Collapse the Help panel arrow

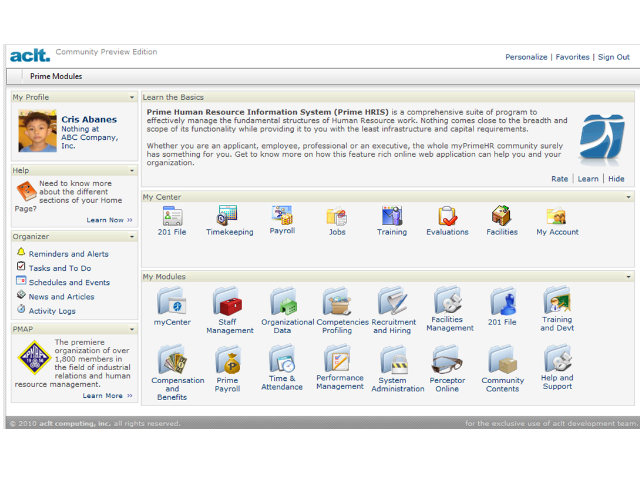[132, 171]
